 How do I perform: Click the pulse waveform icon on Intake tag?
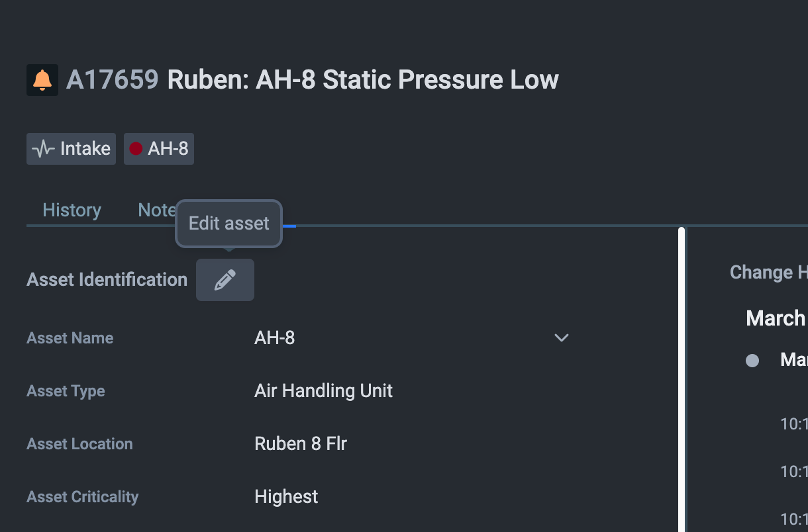pos(43,149)
